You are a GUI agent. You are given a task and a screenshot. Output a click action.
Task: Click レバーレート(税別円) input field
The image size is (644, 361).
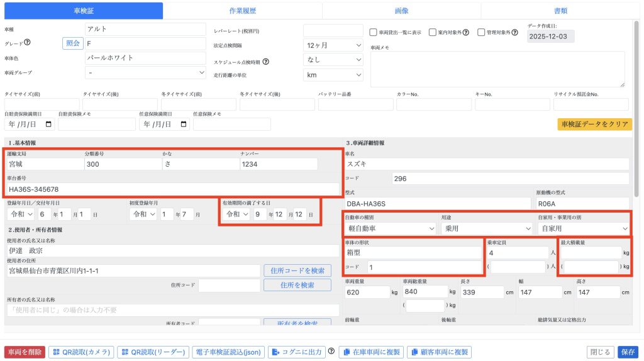[333, 31]
